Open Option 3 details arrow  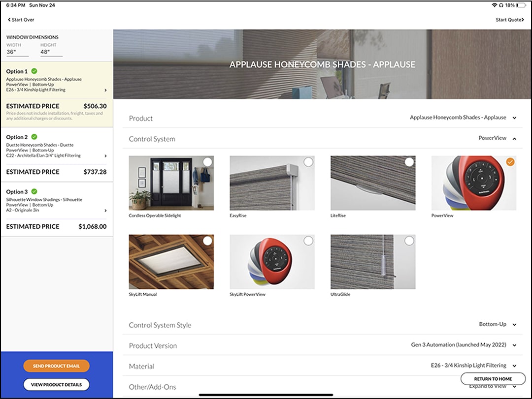pos(105,211)
